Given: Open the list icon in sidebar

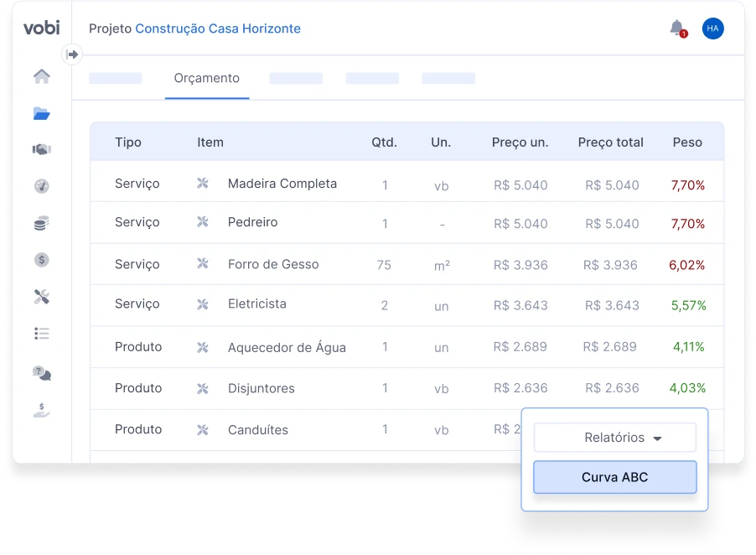Looking at the screenshot, I should (41, 334).
